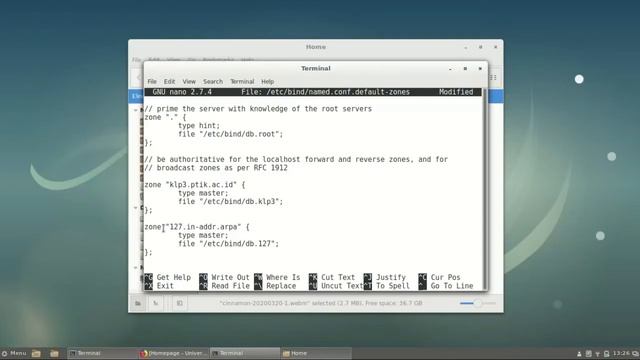
Task: Click the Replace shortcut label
Action: pyautogui.click(x=281, y=286)
